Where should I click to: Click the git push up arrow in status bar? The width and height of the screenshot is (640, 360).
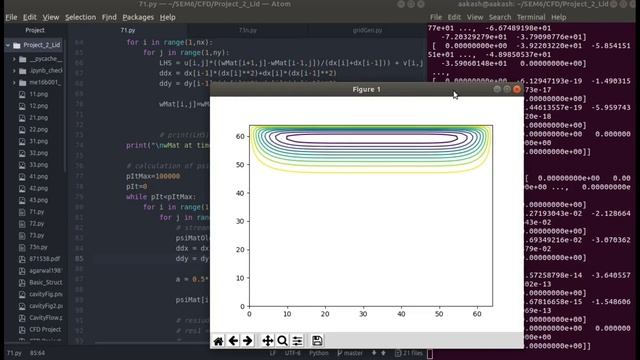click(383, 353)
